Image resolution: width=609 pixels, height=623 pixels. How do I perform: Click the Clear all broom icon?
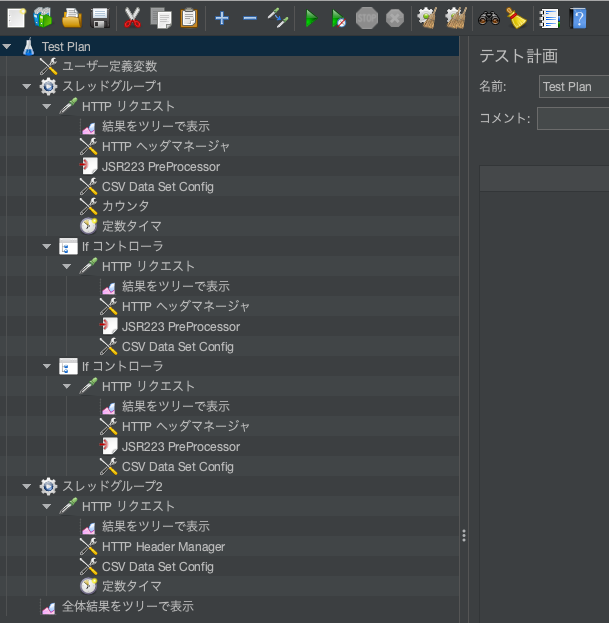click(456, 18)
